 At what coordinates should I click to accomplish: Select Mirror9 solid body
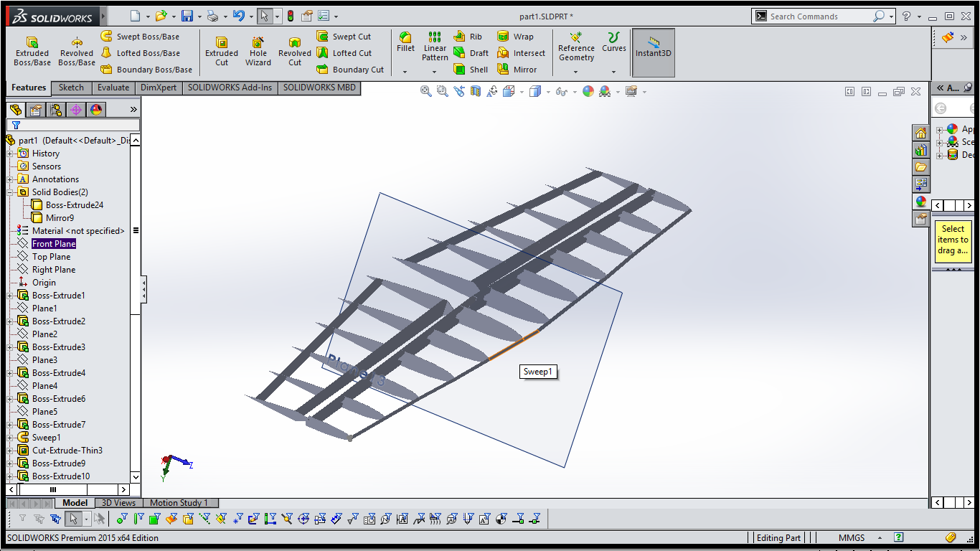tap(60, 218)
